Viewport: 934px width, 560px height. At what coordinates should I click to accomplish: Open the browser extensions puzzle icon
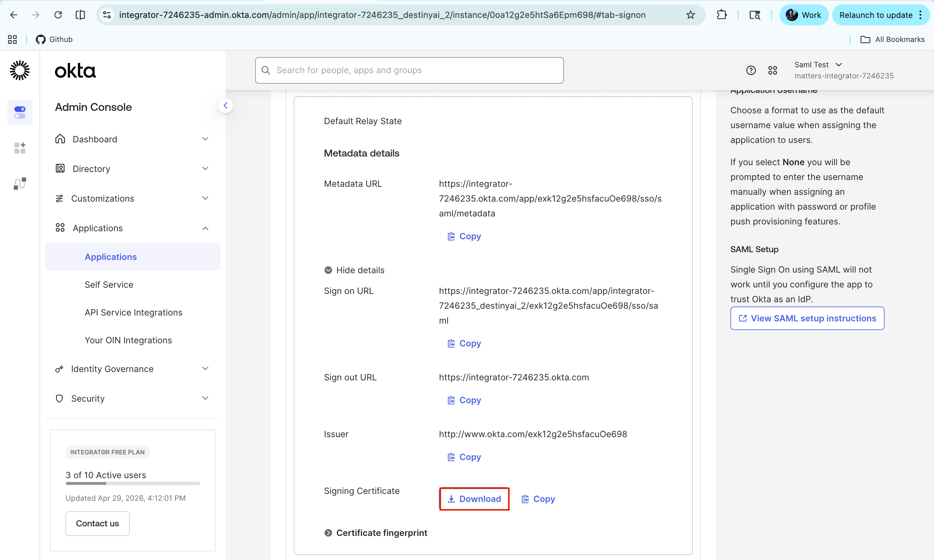722,15
